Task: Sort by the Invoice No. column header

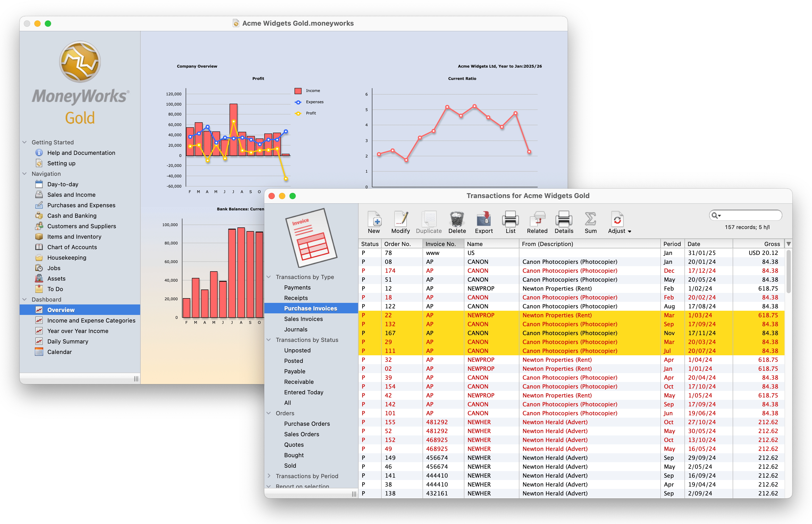Action: click(443, 244)
